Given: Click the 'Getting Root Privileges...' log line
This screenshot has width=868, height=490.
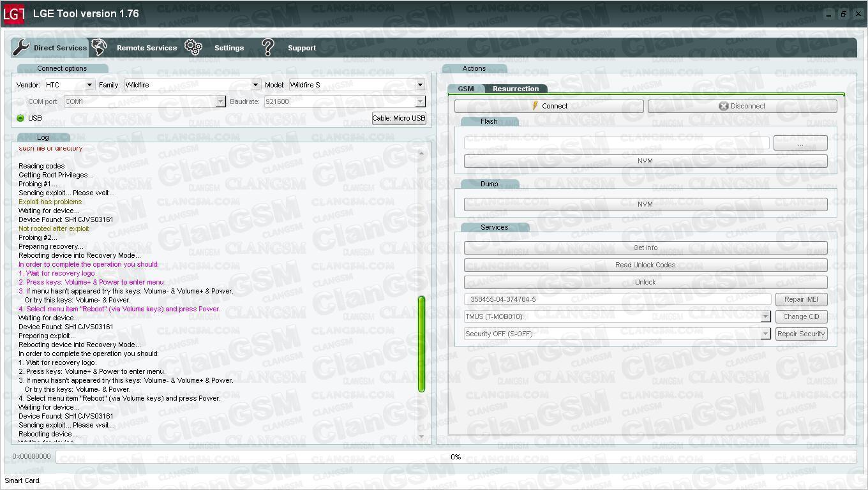Looking at the screenshot, I should [x=56, y=175].
